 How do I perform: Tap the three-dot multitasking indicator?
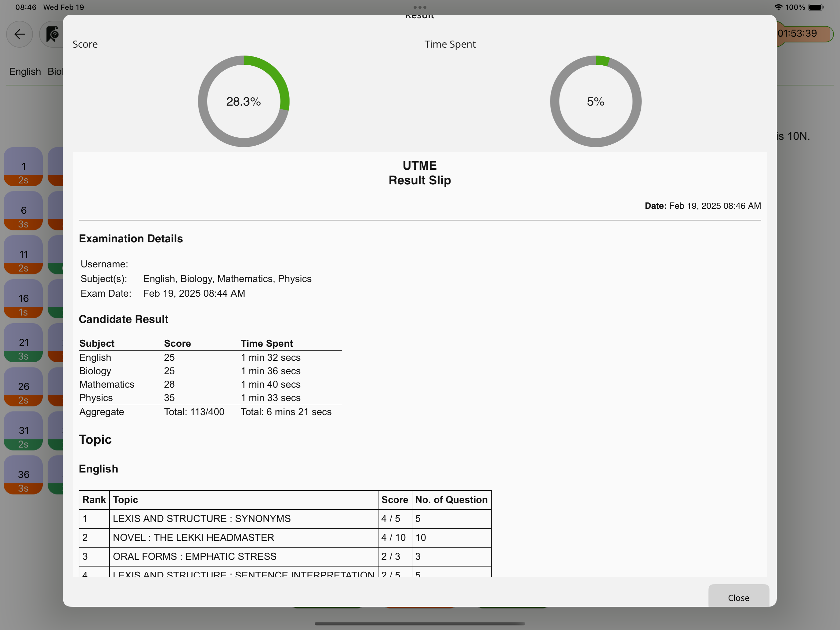pyautogui.click(x=420, y=7)
